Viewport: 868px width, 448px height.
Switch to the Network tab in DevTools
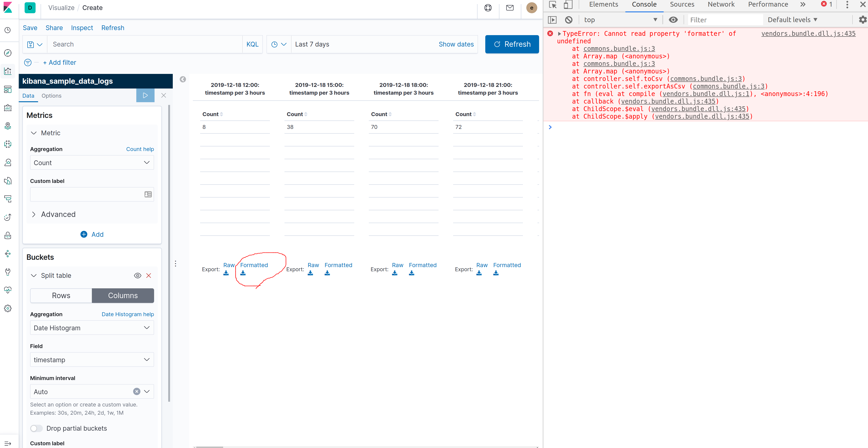(721, 4)
